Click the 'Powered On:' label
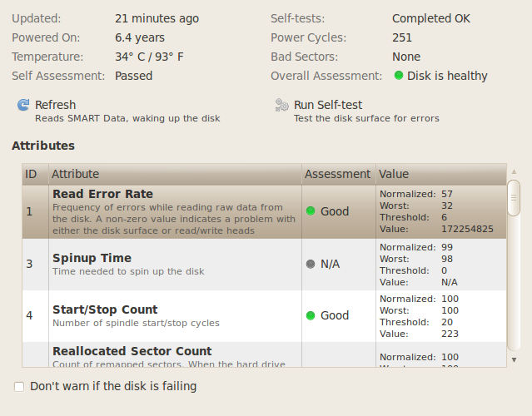 (x=46, y=37)
